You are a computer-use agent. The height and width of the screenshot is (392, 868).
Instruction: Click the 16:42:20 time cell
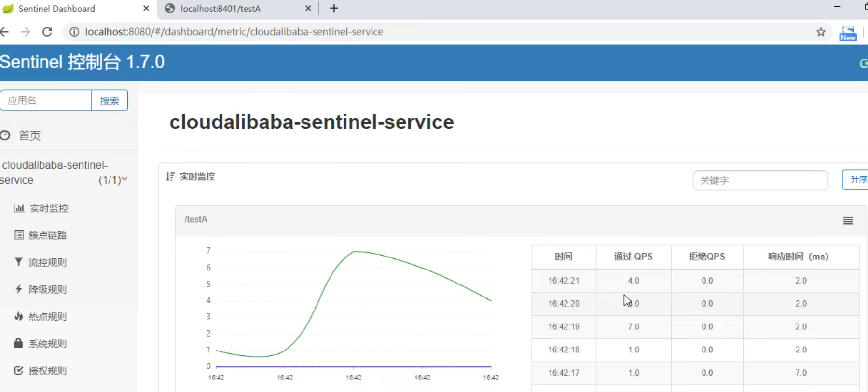coord(564,303)
